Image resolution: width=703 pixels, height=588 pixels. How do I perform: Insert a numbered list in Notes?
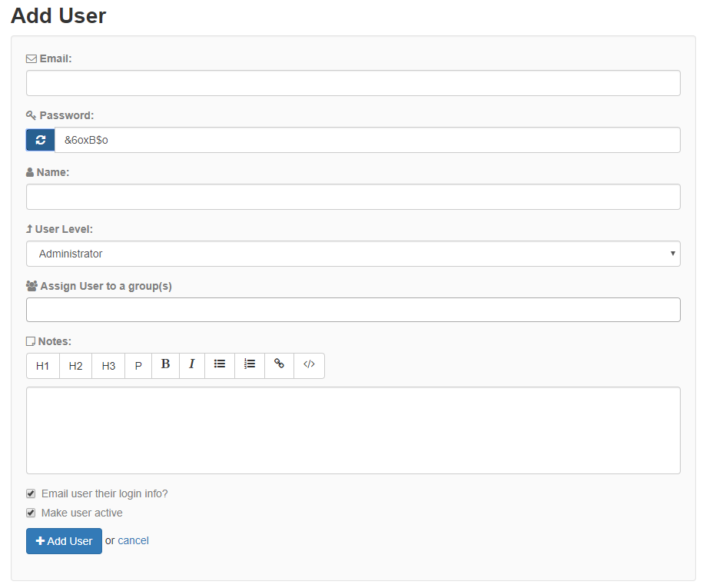pos(250,366)
